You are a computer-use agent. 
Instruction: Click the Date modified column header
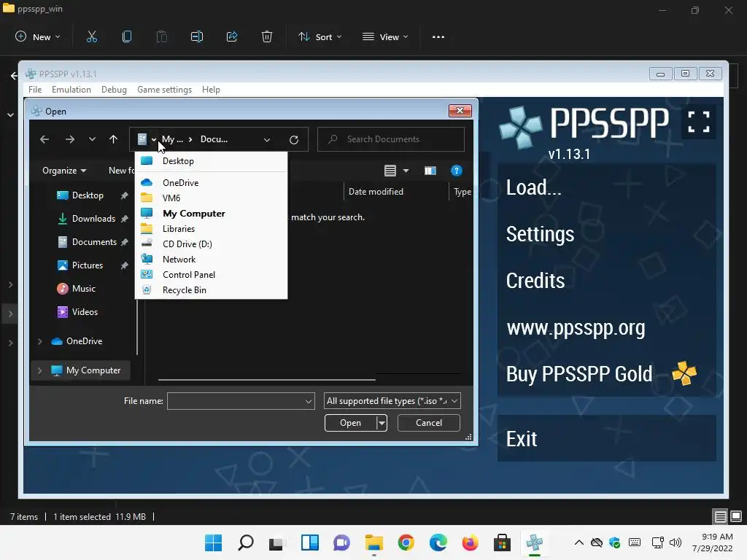(x=395, y=192)
